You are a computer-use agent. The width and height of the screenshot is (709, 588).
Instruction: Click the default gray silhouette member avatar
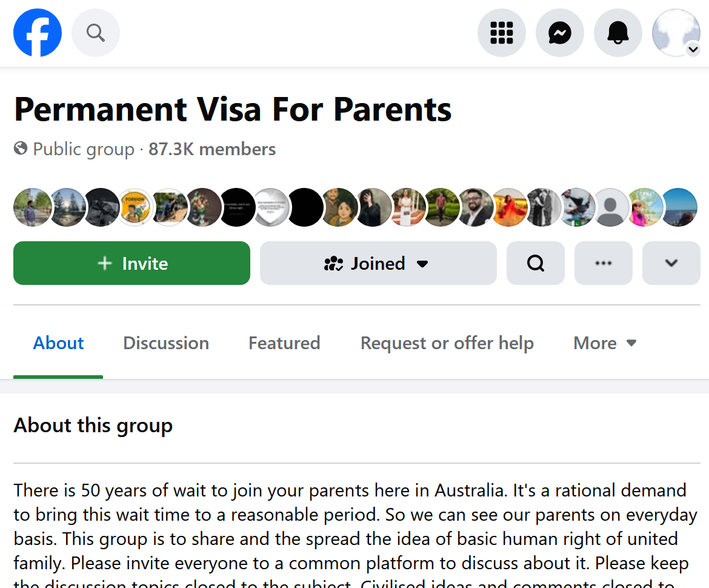tap(611, 207)
